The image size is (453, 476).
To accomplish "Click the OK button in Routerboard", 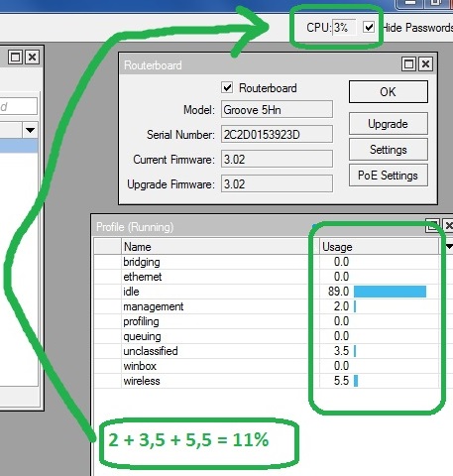I will coord(389,91).
